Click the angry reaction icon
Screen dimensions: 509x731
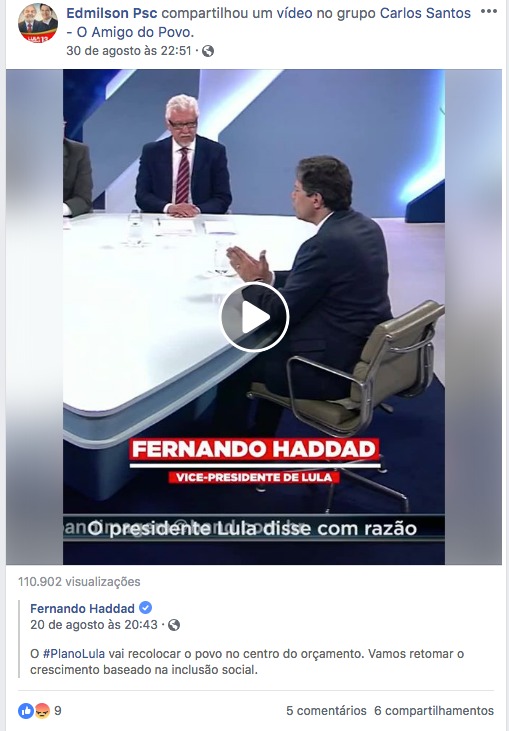(42, 710)
